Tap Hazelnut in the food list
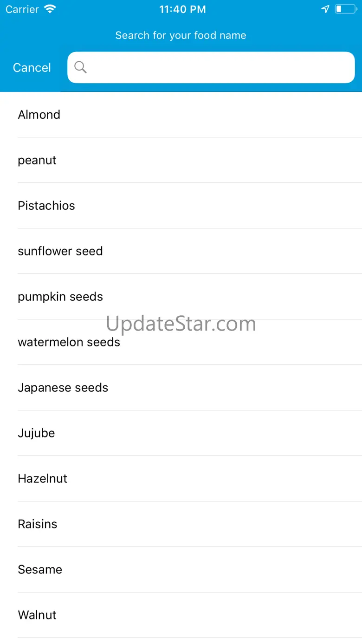This screenshot has height=644, width=362. (x=42, y=479)
